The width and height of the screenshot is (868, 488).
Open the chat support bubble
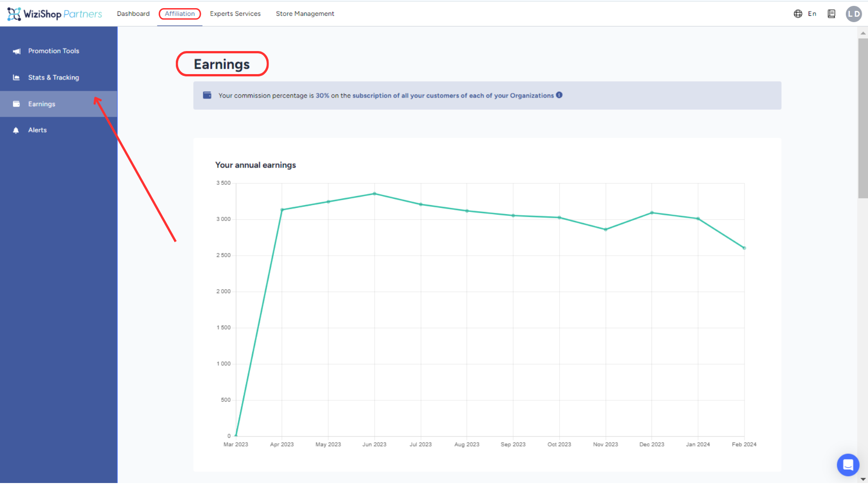tap(848, 465)
